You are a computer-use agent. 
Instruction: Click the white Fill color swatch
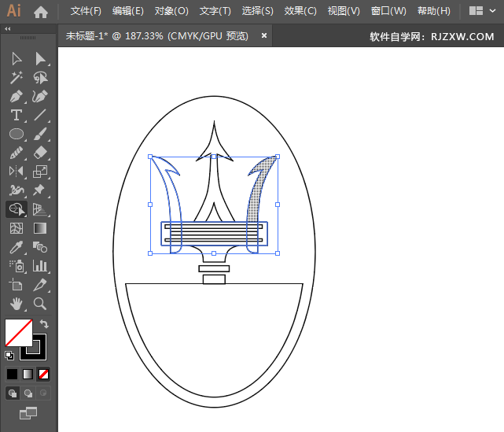tap(17, 331)
